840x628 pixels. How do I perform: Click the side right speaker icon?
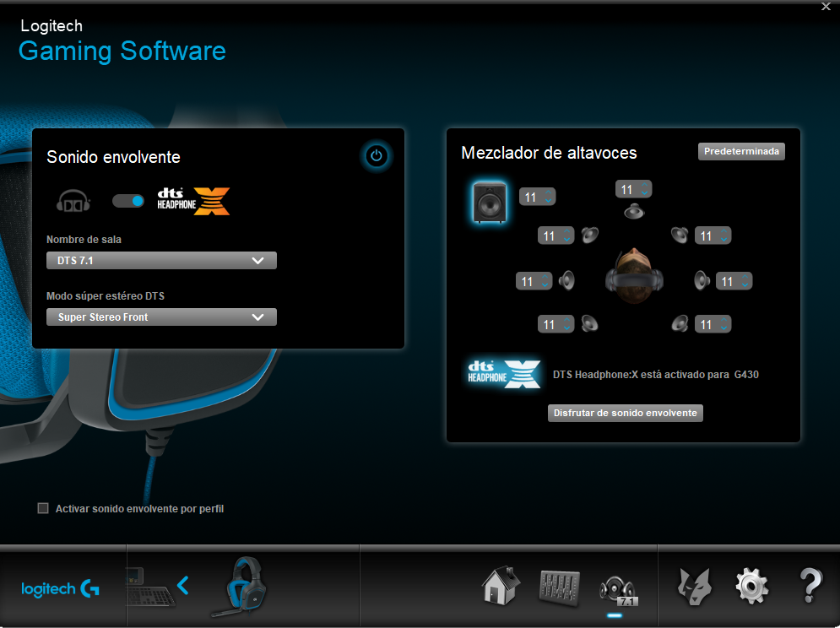[x=702, y=280]
